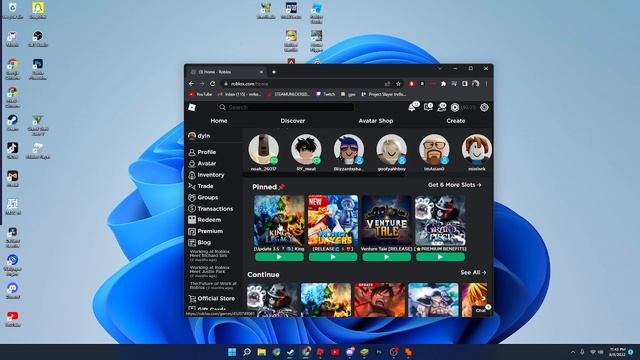Bookmark this page with star icon
The width and height of the screenshot is (640, 360).
398,84
